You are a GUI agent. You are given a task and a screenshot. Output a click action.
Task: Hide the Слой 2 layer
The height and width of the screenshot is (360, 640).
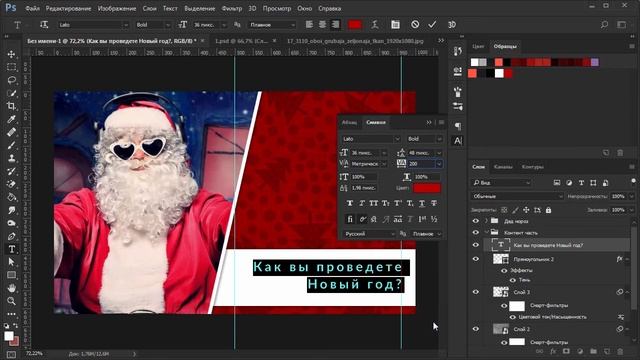click(x=476, y=329)
